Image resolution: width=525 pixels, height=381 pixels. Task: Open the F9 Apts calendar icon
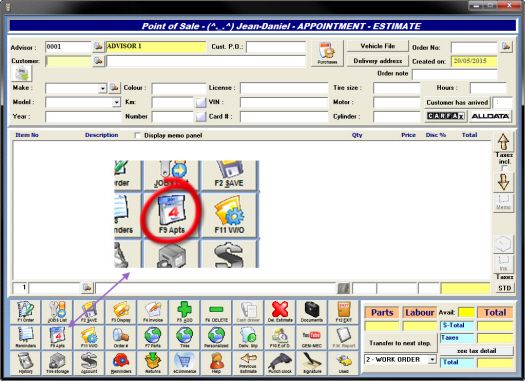pyautogui.click(x=57, y=337)
